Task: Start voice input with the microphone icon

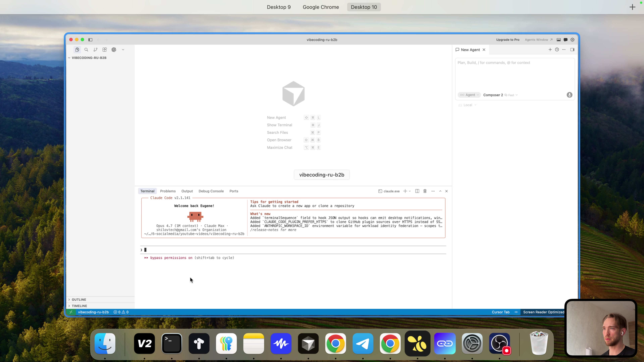Action: (x=569, y=95)
